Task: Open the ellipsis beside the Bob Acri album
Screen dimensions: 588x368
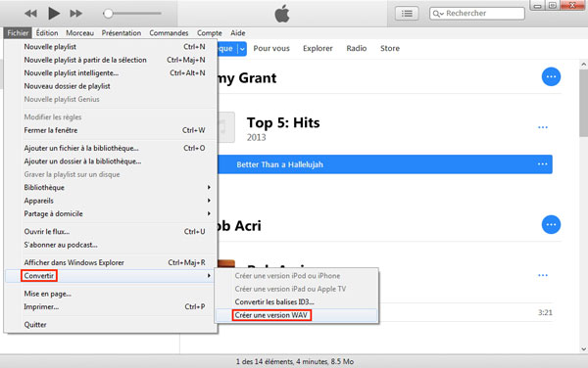Action: [543, 275]
